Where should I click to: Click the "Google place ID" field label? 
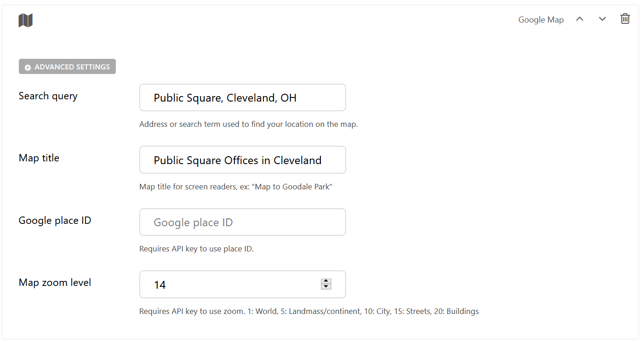click(x=55, y=221)
